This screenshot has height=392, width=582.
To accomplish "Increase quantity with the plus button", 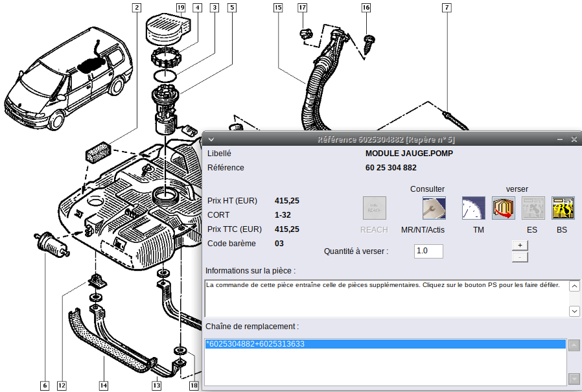I will (520, 245).
